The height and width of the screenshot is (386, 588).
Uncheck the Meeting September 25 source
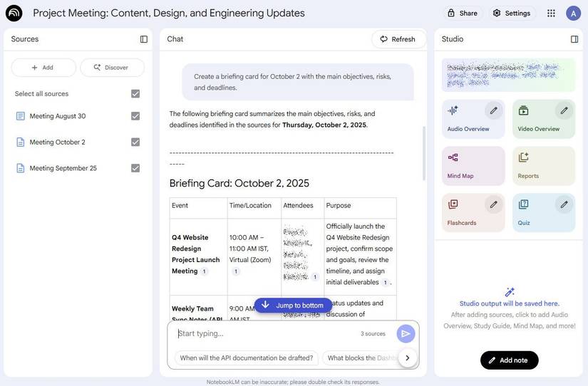(135, 168)
